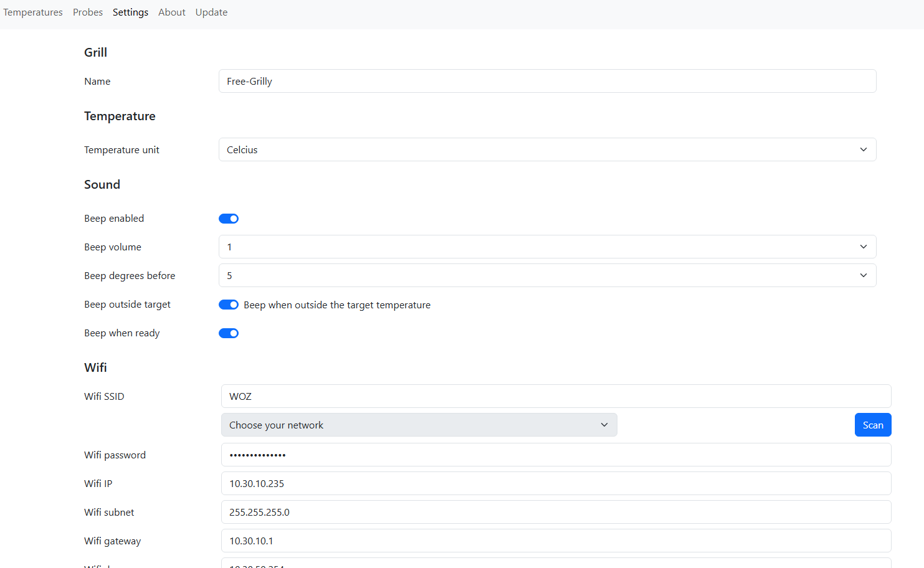The image size is (924, 568).
Task: Open the Beep degrees before dropdown
Action: (547, 275)
